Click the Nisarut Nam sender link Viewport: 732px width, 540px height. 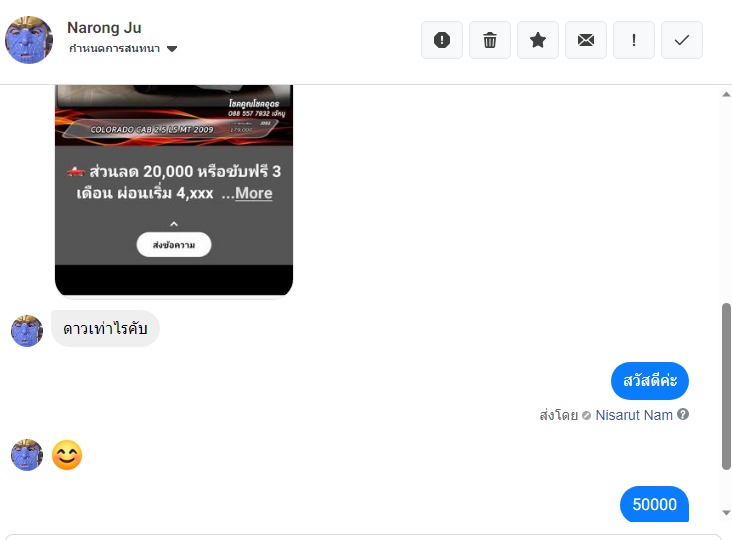pyautogui.click(x=634, y=415)
